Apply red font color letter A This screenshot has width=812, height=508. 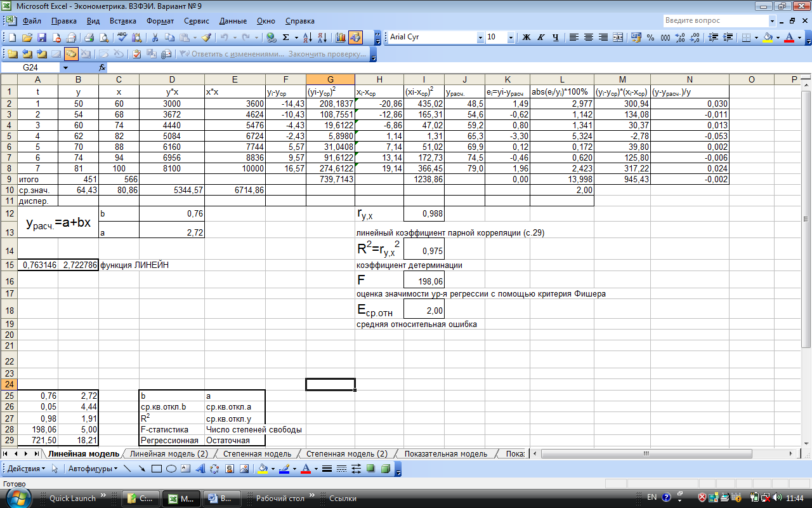click(x=789, y=37)
